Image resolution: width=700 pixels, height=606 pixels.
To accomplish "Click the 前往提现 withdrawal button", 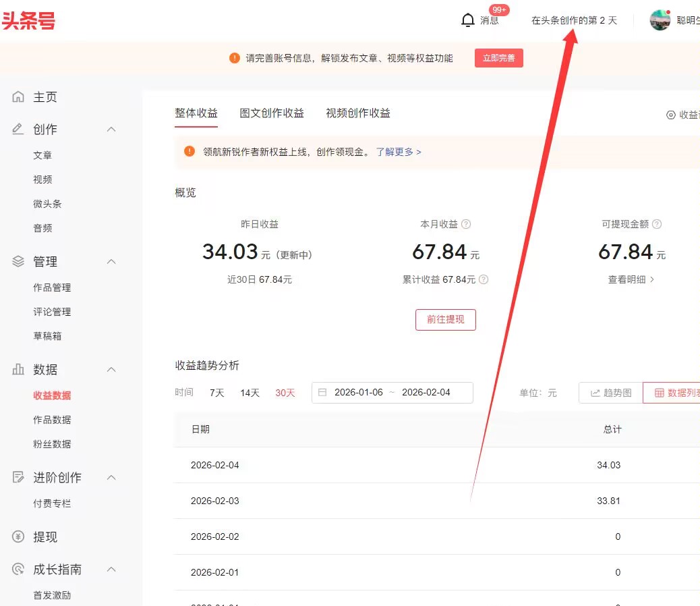I will pyautogui.click(x=445, y=319).
